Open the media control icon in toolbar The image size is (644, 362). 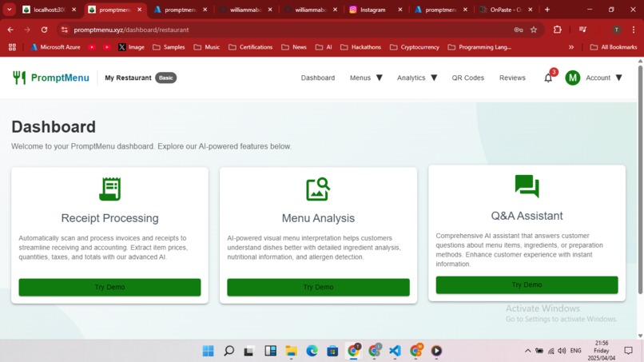pos(582,30)
